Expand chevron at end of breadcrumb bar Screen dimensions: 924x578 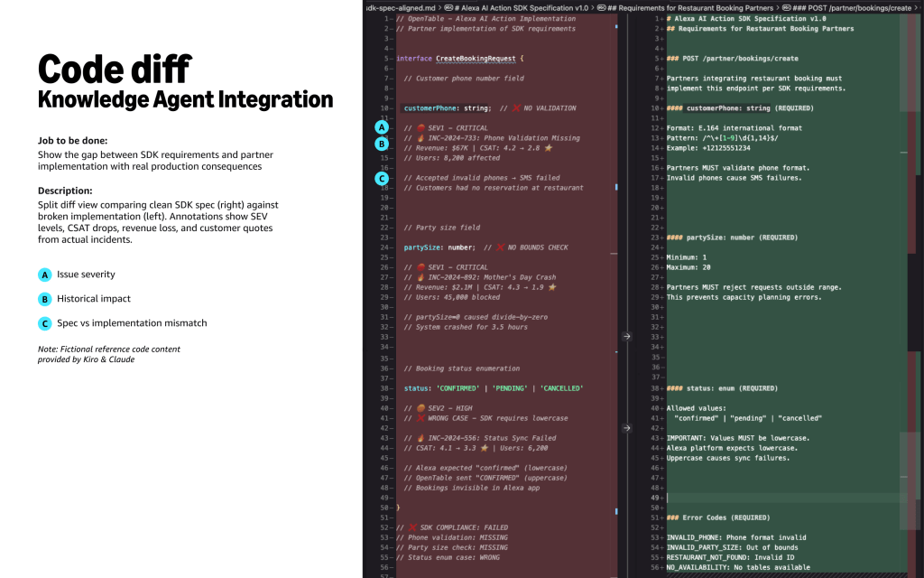(x=918, y=7)
